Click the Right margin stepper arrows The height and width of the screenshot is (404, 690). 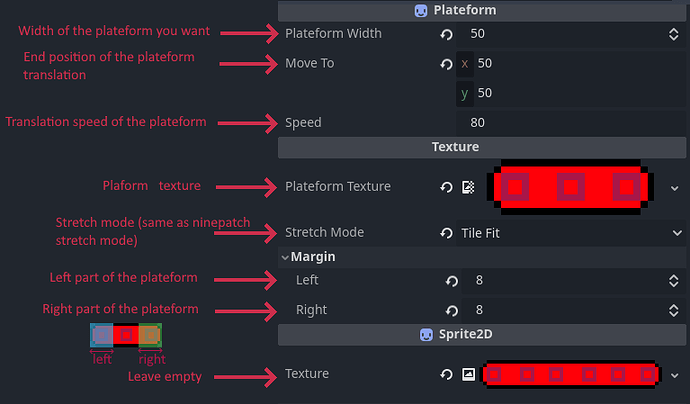tap(673, 311)
